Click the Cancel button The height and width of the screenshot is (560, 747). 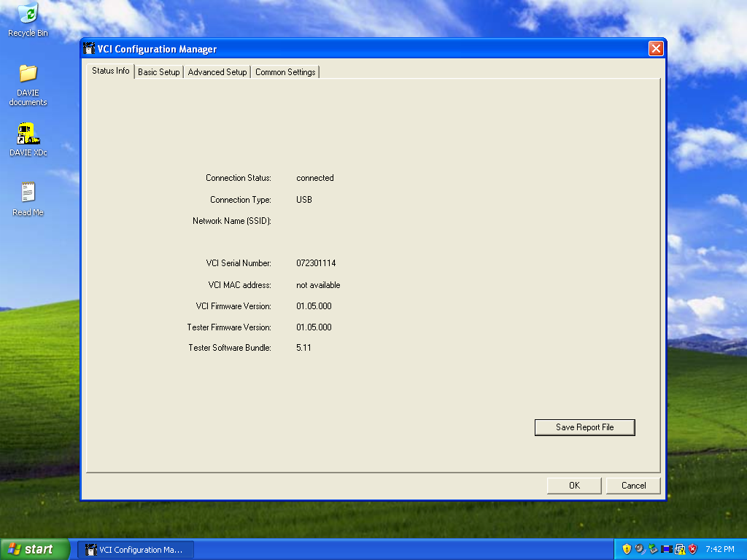pos(633,486)
